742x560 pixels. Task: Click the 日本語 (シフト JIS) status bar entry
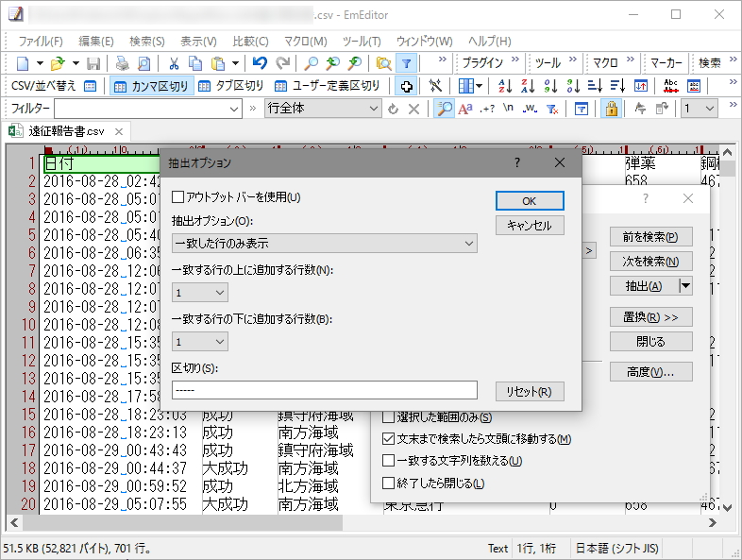coord(617,549)
